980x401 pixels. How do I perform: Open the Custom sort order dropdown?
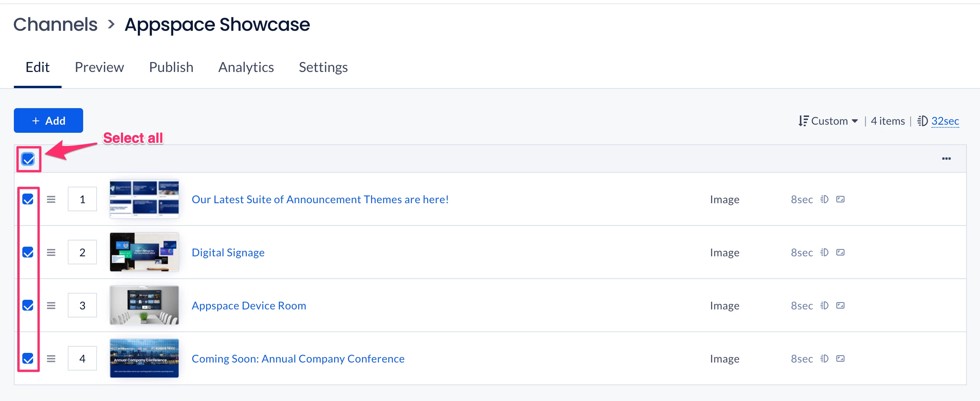828,121
